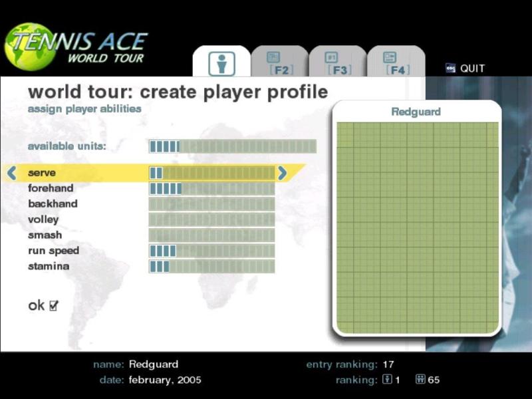Tick the ok checkbox
Image resolution: width=532 pixels, height=399 pixels.
[54, 306]
